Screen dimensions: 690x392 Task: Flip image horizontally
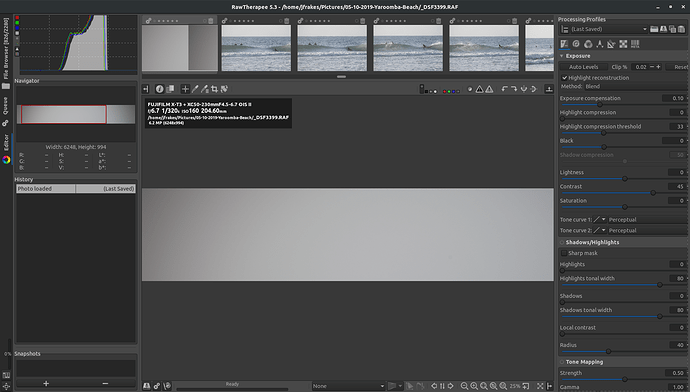(x=533, y=89)
